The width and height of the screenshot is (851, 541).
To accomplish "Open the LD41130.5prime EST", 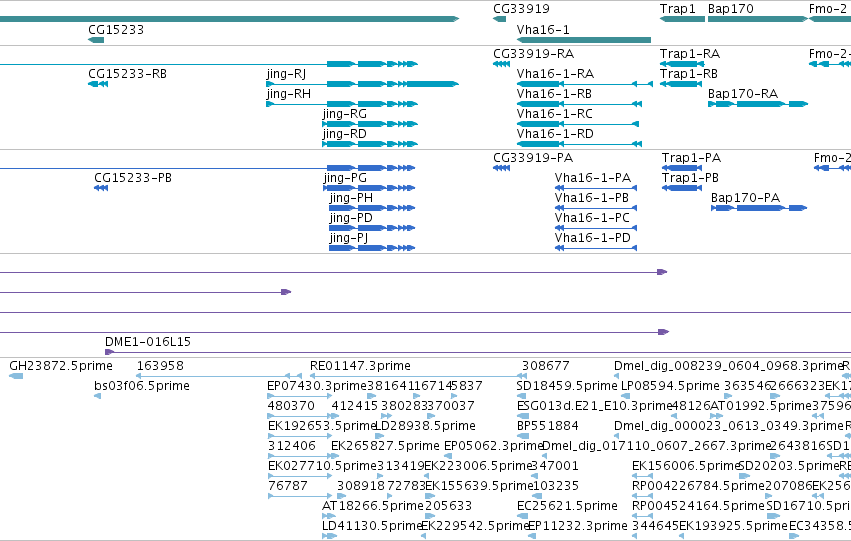I will pyautogui.click(x=329, y=537).
